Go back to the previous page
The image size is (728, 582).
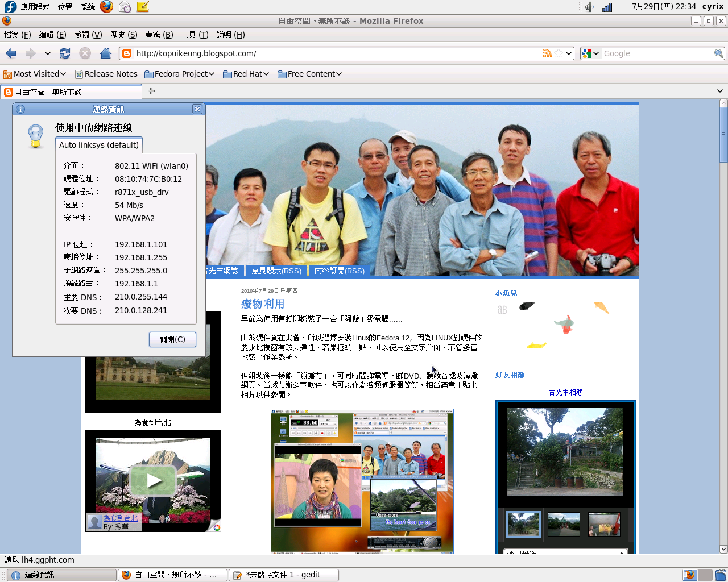(11, 53)
